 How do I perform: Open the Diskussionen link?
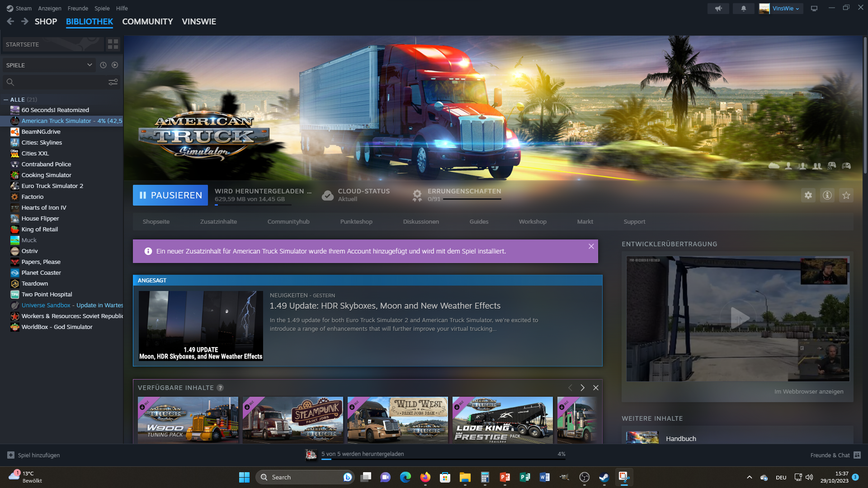click(x=421, y=221)
